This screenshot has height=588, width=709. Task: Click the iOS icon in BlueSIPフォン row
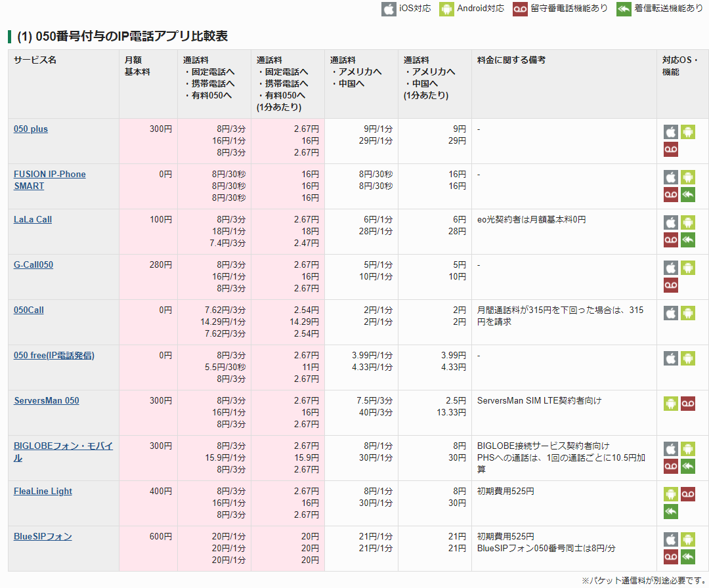pyautogui.click(x=670, y=539)
